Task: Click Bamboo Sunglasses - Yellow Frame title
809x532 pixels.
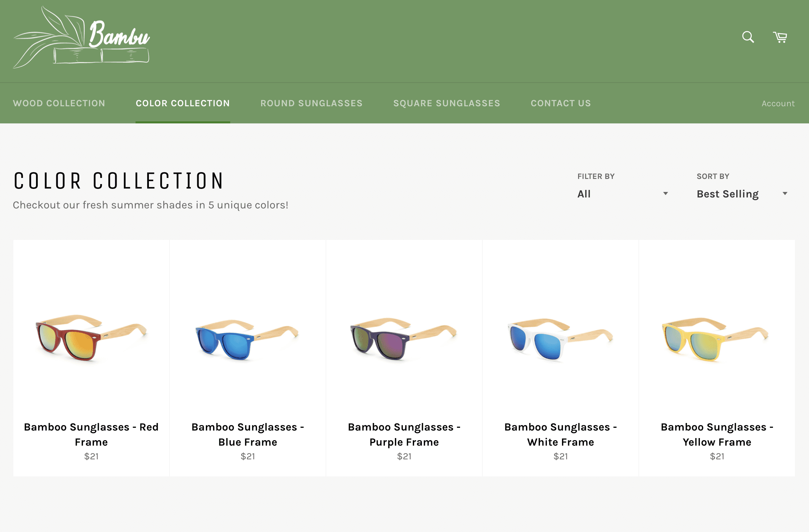Action: tap(717, 434)
